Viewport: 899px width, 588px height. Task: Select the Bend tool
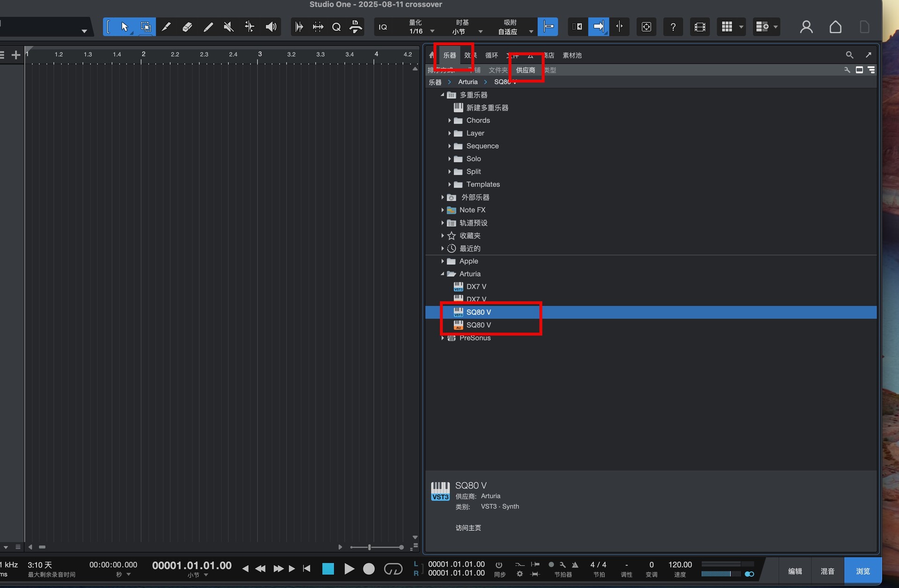tap(250, 27)
